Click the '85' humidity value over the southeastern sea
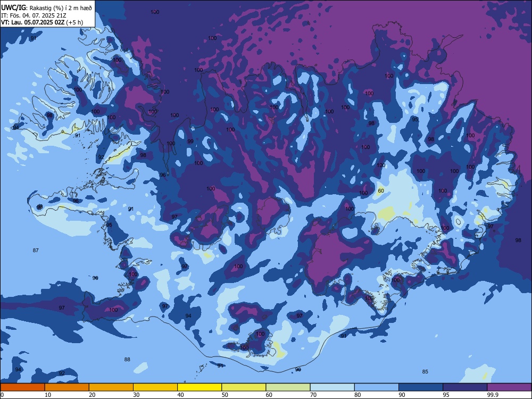This screenshot has width=532, height=399. (x=425, y=371)
